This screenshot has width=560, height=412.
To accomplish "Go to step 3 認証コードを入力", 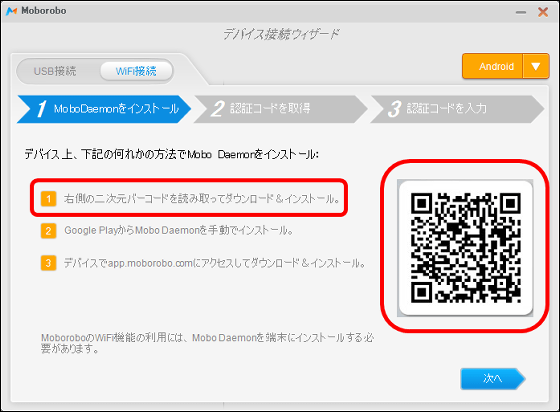I will (457, 109).
